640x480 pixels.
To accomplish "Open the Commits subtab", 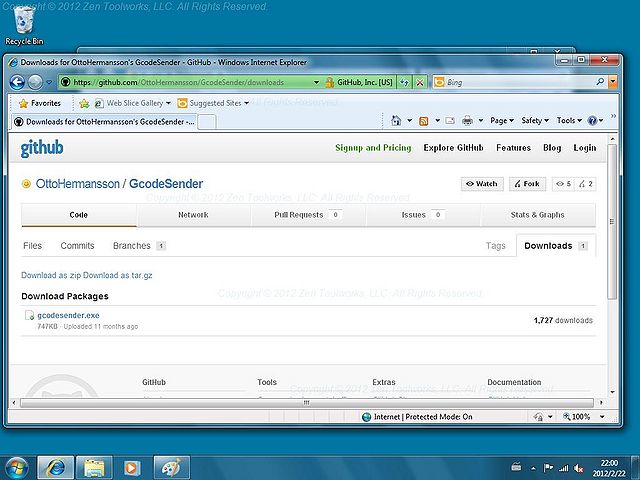I will pyautogui.click(x=77, y=246).
